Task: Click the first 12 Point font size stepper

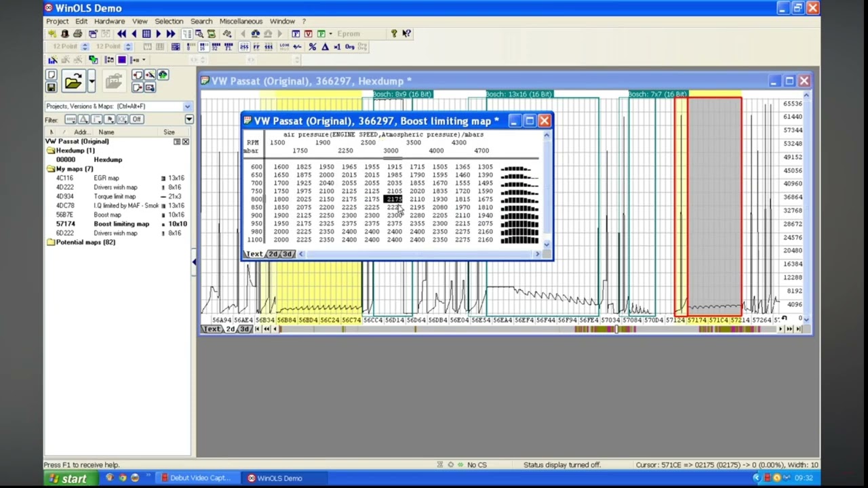Action: 85,47
